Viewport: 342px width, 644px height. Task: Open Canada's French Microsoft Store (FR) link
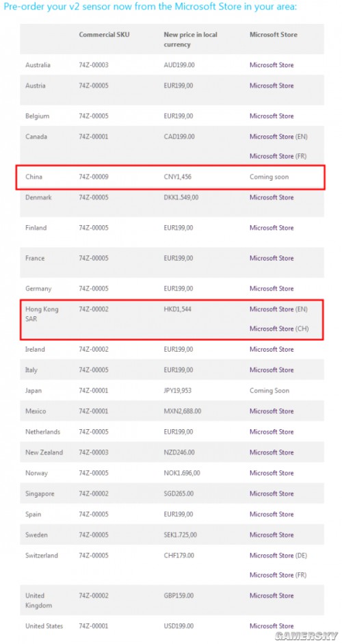tap(278, 156)
